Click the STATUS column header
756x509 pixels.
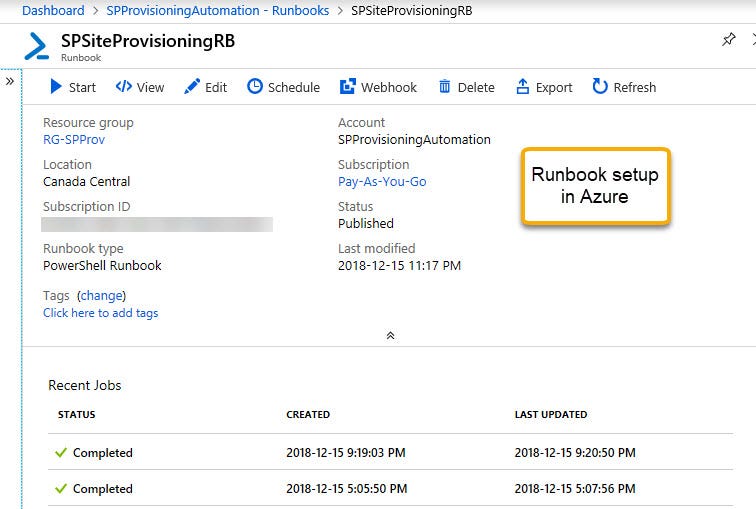[x=77, y=415]
